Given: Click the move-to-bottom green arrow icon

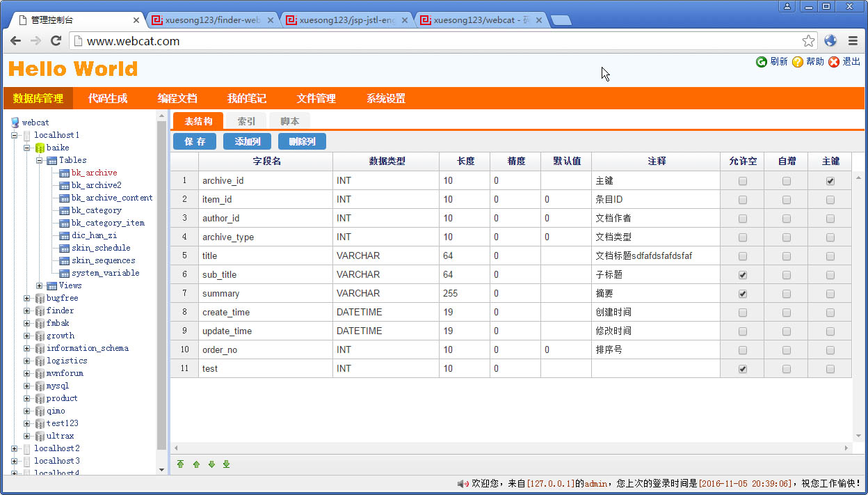Looking at the screenshot, I should (226, 464).
